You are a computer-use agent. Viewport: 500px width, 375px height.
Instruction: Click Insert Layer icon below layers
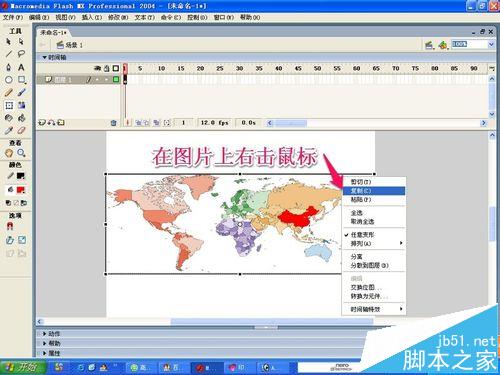tap(42, 123)
